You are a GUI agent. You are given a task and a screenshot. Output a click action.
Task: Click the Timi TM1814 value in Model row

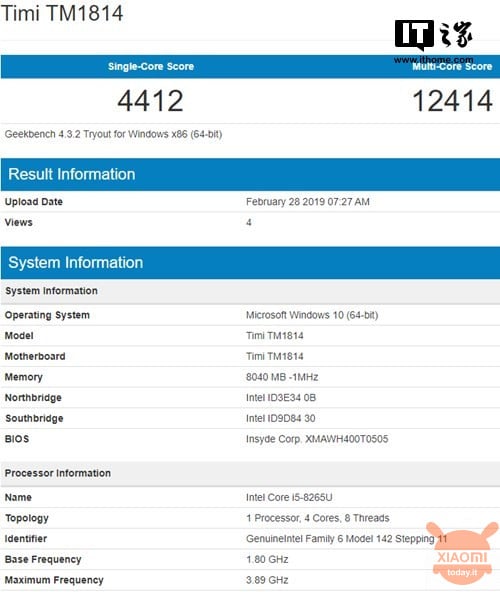[275, 336]
